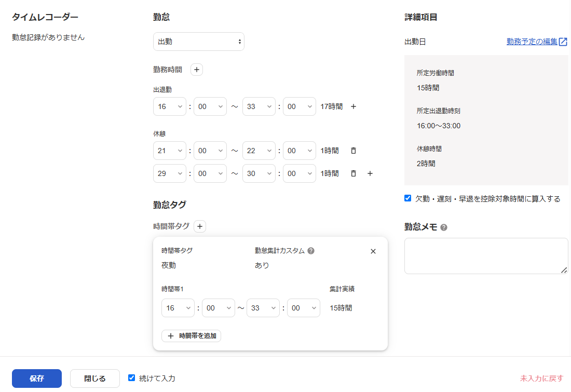Grab the memo textarea resize handle
Viewport: 571px width, 392px height.
[564, 270]
